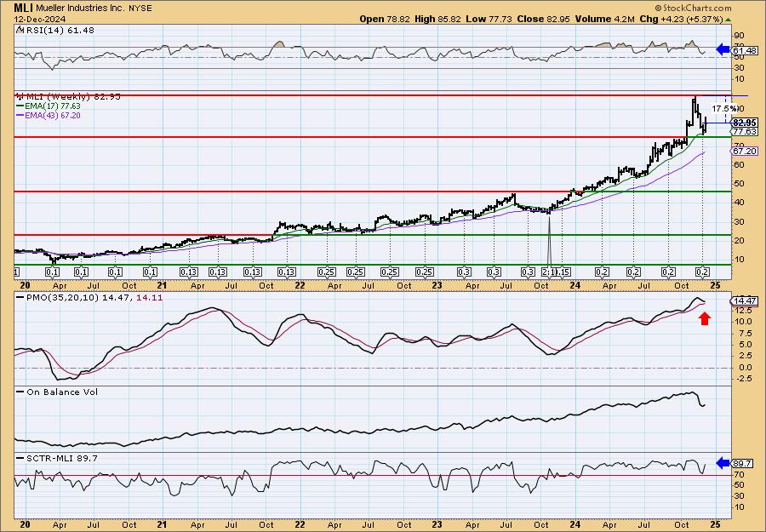Click the EMA(17) 77.63 legend entry
The image size is (766, 532).
[49, 106]
